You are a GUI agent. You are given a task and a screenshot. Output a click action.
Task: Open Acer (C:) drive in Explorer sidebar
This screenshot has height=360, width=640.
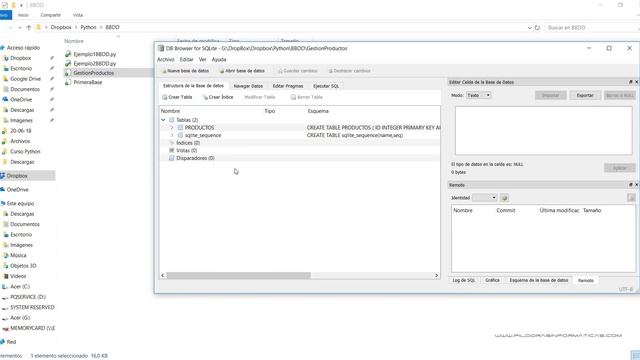pos(20,287)
